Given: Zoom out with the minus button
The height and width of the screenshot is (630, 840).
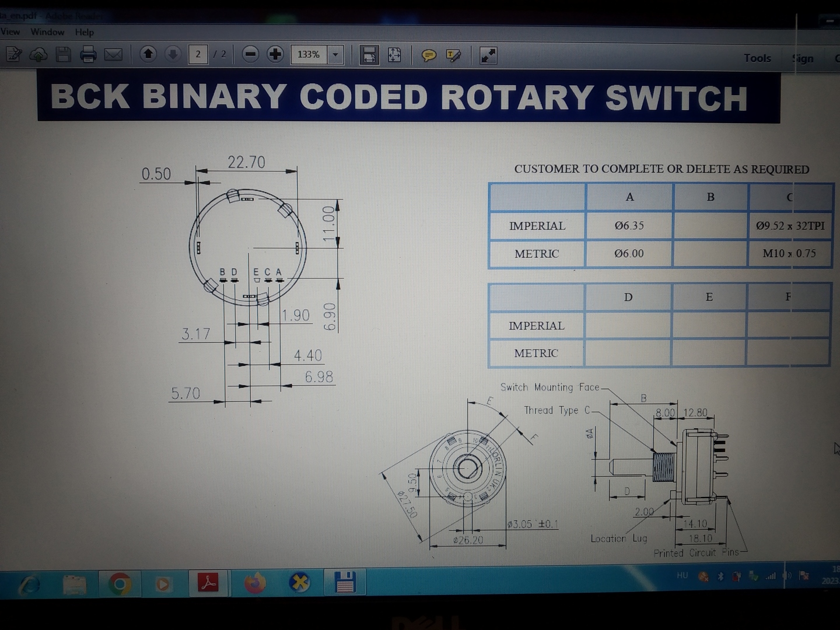Looking at the screenshot, I should coord(250,54).
